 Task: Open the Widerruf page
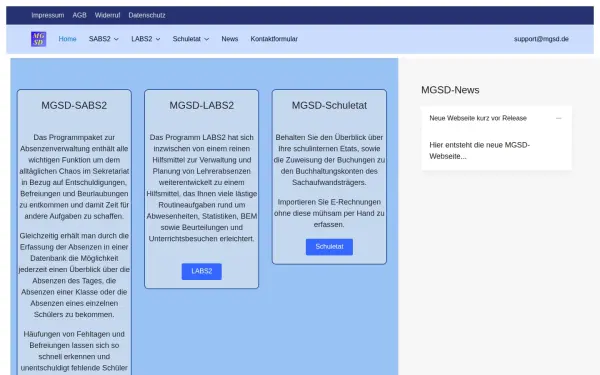click(107, 15)
